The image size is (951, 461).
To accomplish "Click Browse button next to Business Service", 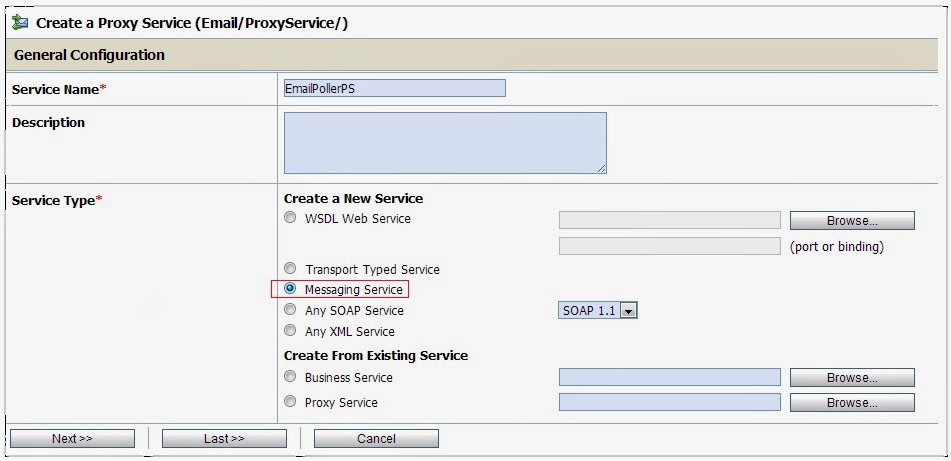I will click(852, 377).
